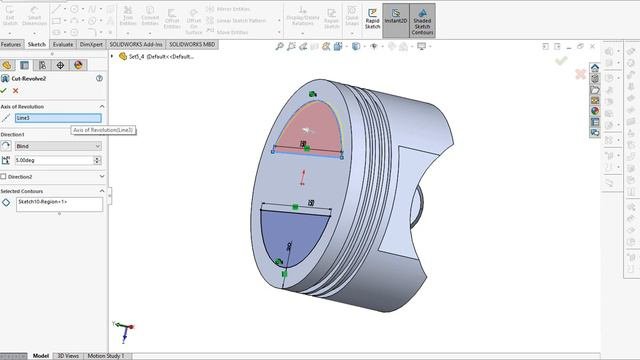The height and width of the screenshot is (360, 640).
Task: Open Cut-Revolve2 help question mark
Action: pyautogui.click(x=99, y=78)
